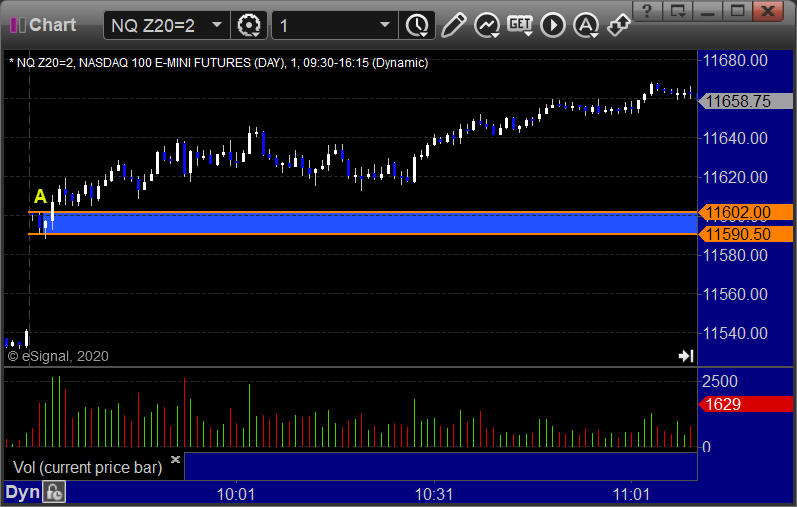797x507 pixels.
Task: Open the GET tools icon
Action: [x=519, y=25]
